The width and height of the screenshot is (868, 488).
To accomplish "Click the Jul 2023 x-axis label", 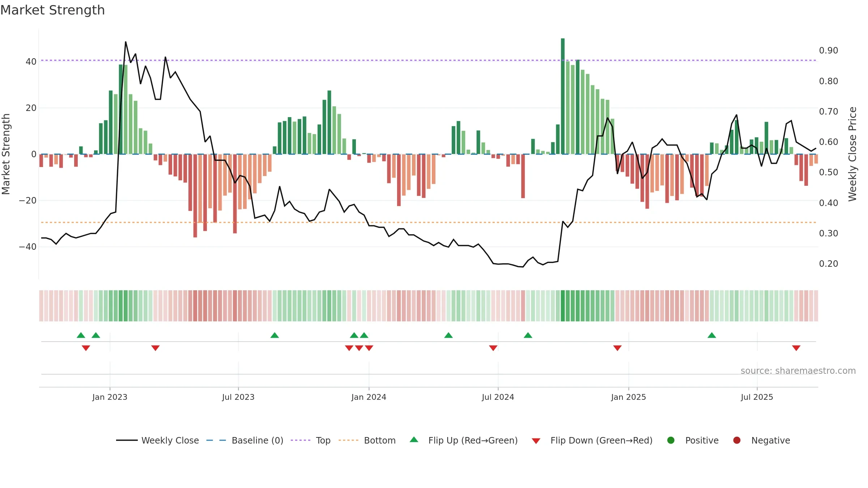I will point(238,397).
